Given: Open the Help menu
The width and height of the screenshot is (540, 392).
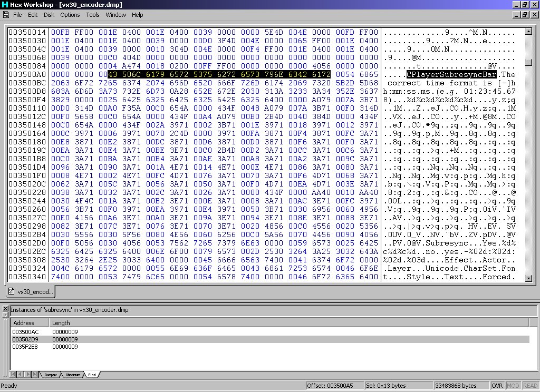Looking at the screenshot, I should coord(138,15).
